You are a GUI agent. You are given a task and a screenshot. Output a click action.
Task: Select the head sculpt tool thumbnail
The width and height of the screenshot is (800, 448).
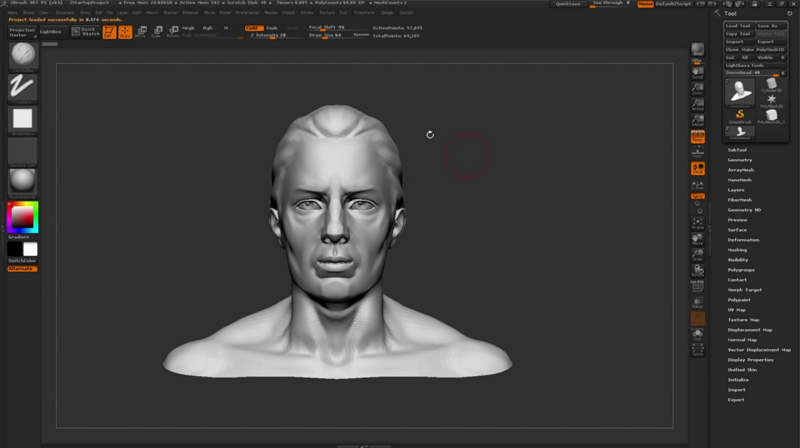pos(740,91)
